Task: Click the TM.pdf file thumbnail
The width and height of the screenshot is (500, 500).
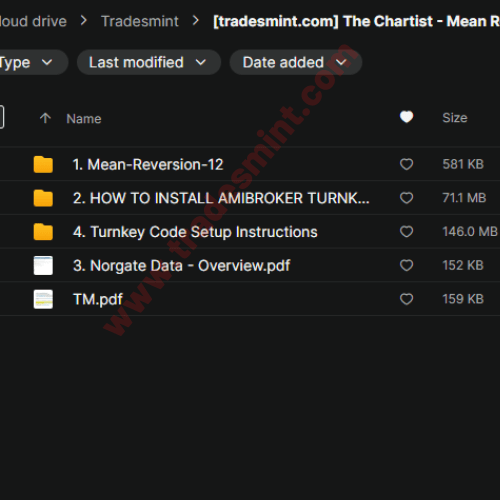Action: pos(43,299)
